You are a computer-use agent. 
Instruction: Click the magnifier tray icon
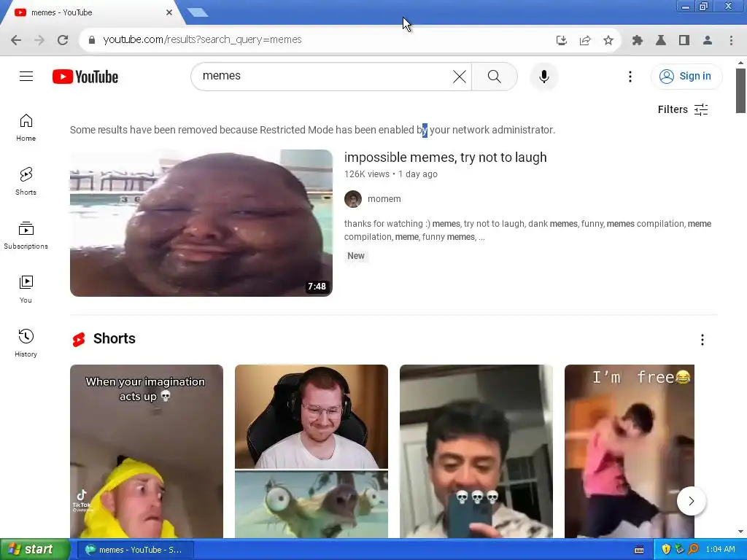693,550
